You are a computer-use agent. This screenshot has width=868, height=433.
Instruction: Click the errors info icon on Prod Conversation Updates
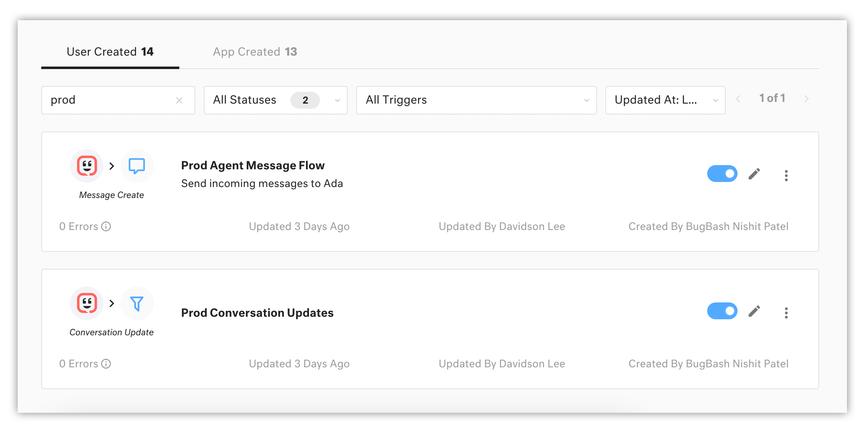coord(107,364)
